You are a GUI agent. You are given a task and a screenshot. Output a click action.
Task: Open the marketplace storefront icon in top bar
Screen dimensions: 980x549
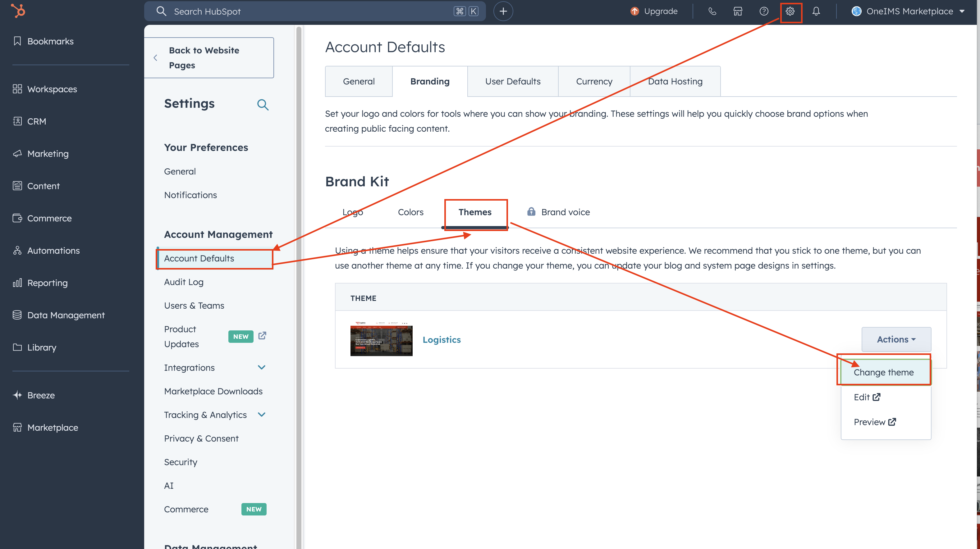(738, 11)
